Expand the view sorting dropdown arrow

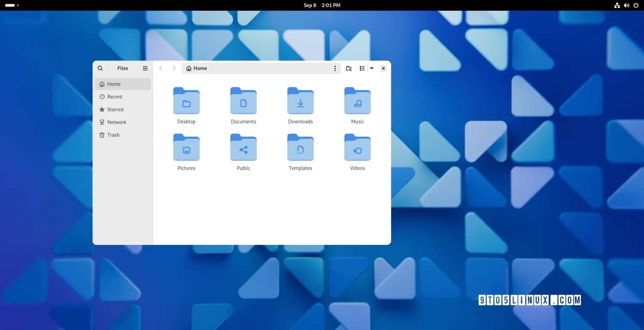371,68
